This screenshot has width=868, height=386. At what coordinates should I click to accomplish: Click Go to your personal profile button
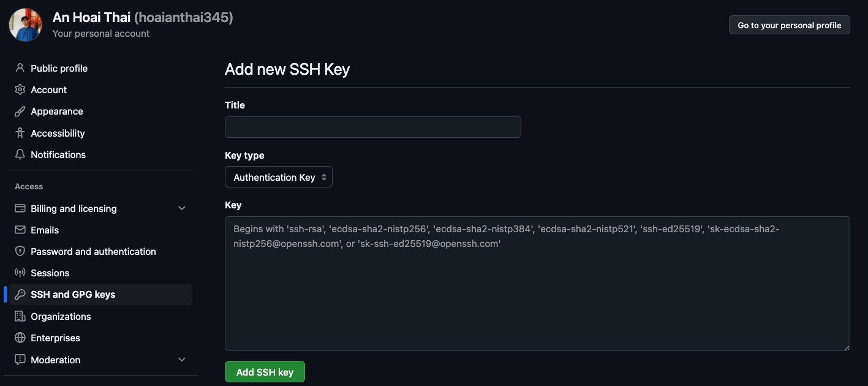point(789,25)
